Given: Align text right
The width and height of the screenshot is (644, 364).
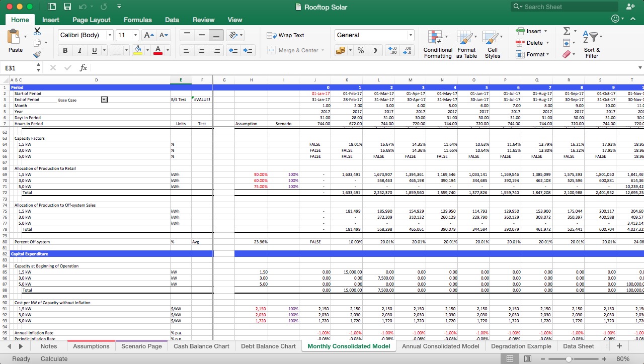Looking at the screenshot, I should point(216,50).
